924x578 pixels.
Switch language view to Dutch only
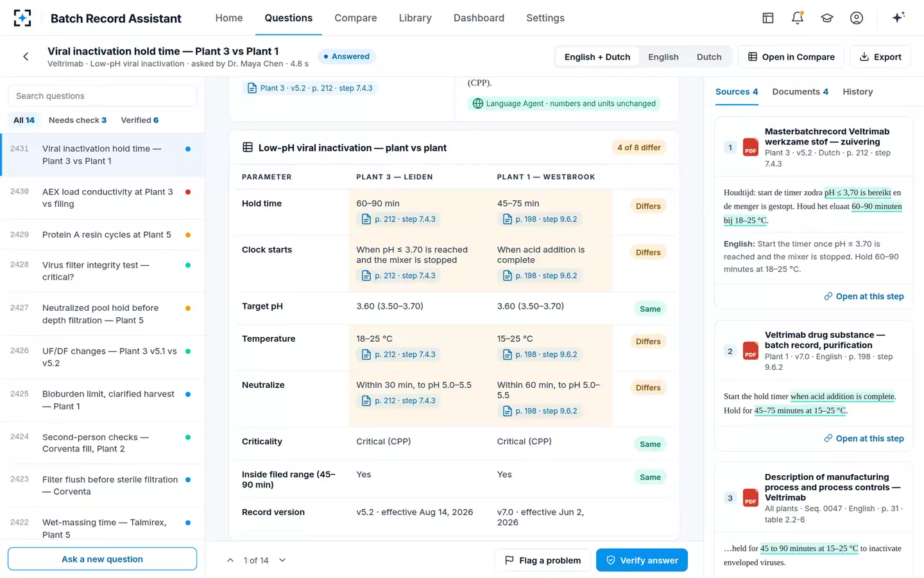(x=709, y=57)
